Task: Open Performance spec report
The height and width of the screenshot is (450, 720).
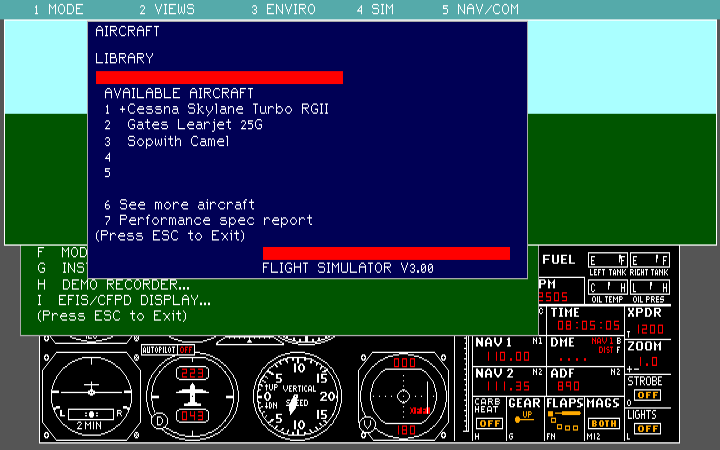Action: click(x=208, y=220)
